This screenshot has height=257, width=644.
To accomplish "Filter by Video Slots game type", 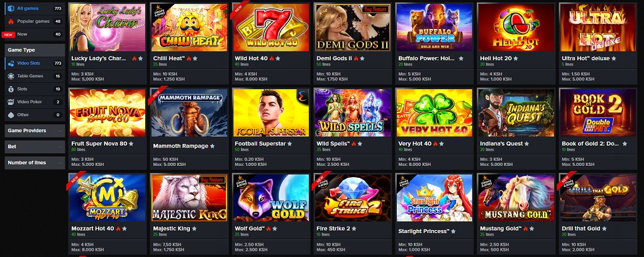I will [35, 63].
